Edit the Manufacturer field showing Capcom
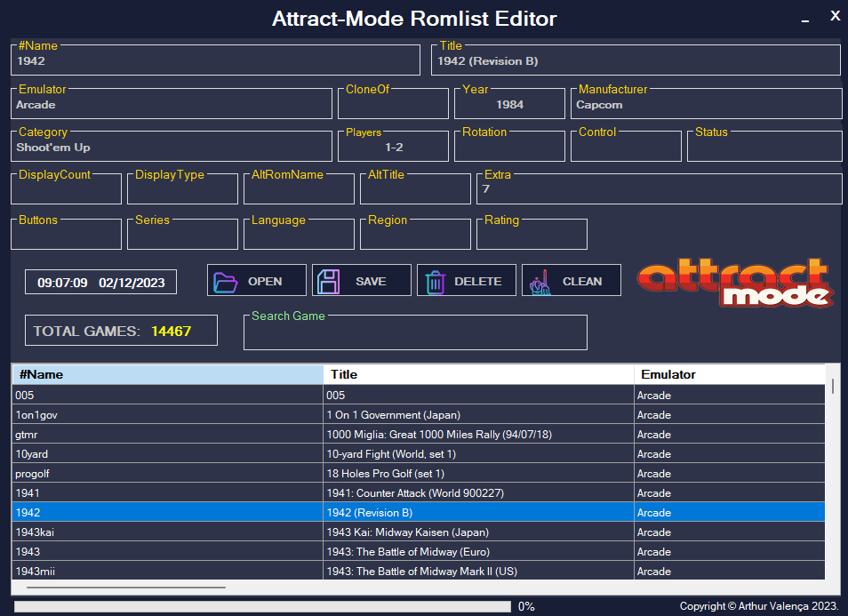 coord(707,105)
